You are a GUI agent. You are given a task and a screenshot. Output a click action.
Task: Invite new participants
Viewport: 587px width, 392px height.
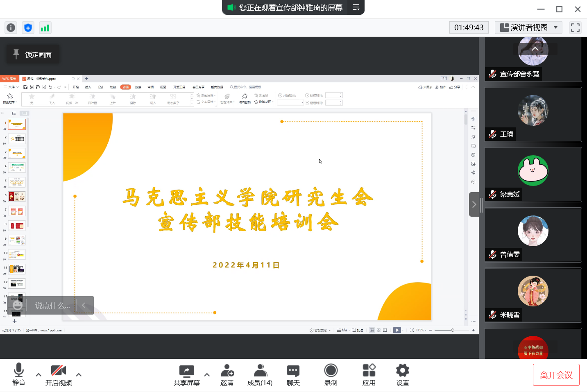click(x=227, y=375)
